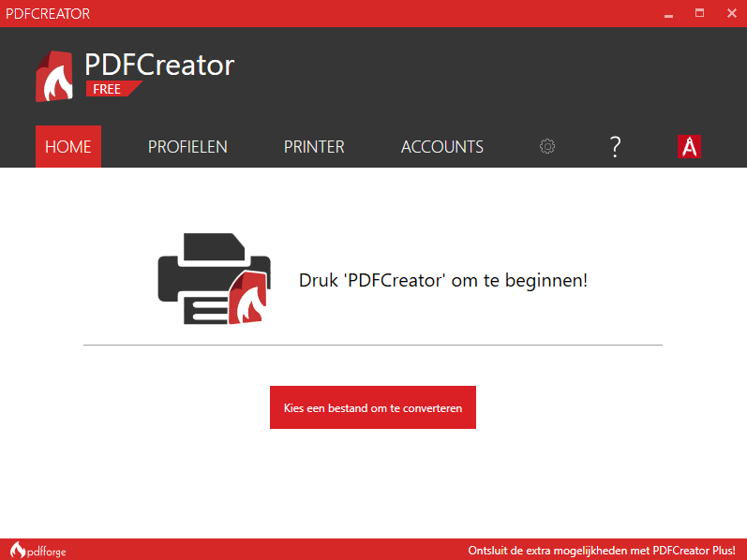
Task: Open application settings via gear icon
Action: coord(547,146)
